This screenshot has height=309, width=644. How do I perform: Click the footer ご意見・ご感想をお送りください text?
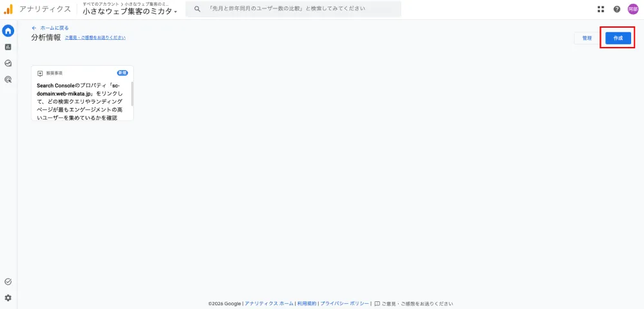tap(417, 304)
